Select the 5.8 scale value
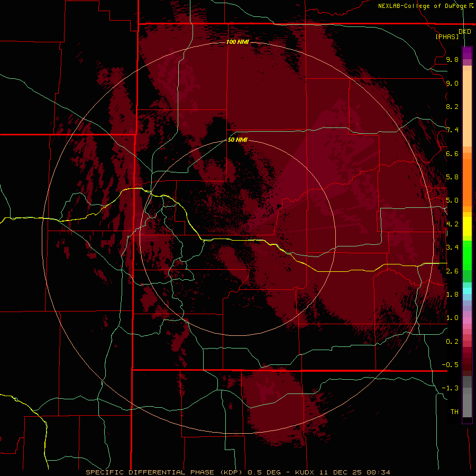The height and width of the screenshot is (476, 476). pyautogui.click(x=452, y=177)
